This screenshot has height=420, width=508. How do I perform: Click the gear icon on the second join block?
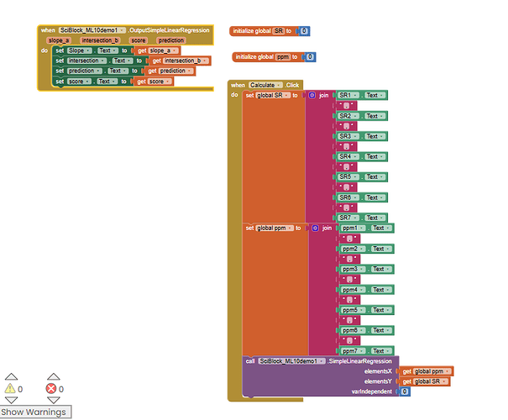[316, 228]
